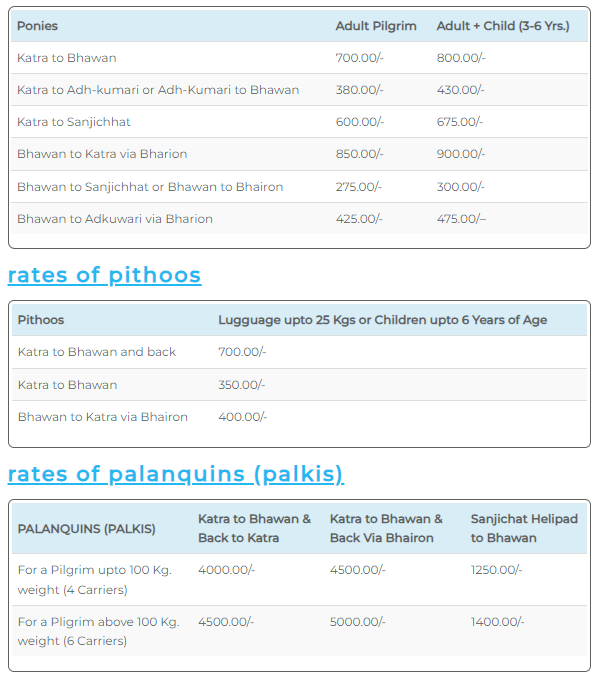Click the 430.00/- Adh-kumari adult plus child rate
This screenshot has height=679, width=599.
460,90
